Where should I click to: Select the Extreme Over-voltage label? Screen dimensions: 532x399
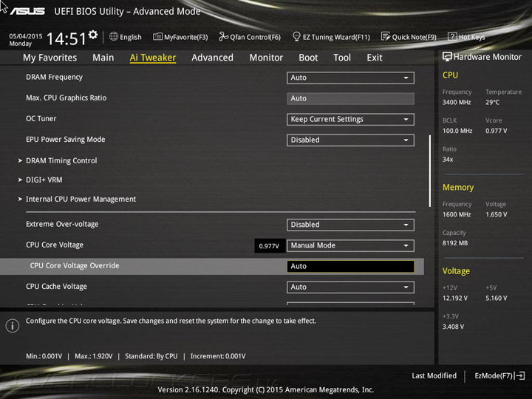coord(62,224)
